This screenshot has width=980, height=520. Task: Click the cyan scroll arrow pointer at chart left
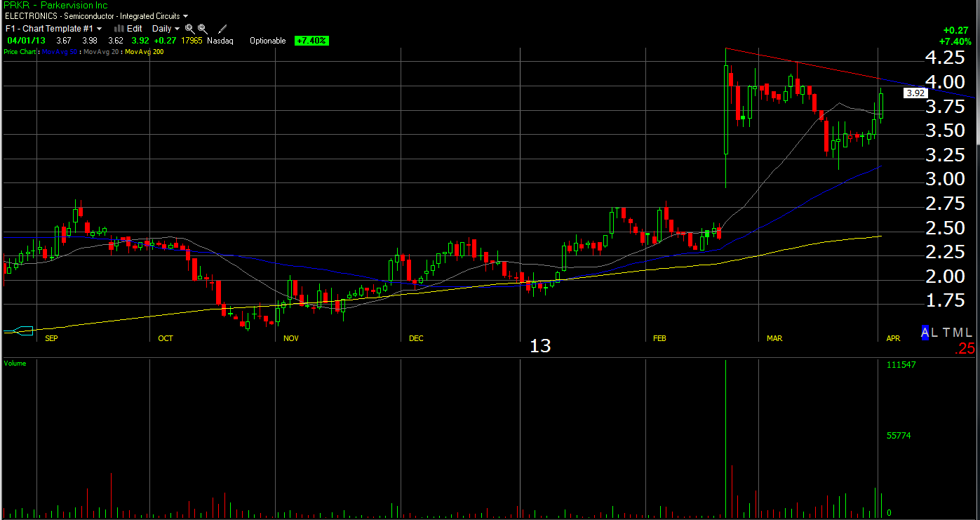click(x=19, y=331)
